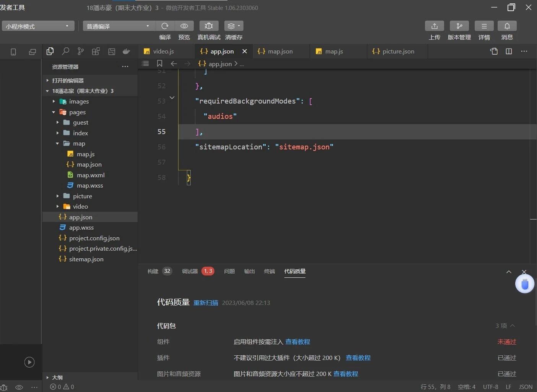The width and height of the screenshot is (537, 392).
Task: Close the app.json editor tab
Action: pos(245,51)
